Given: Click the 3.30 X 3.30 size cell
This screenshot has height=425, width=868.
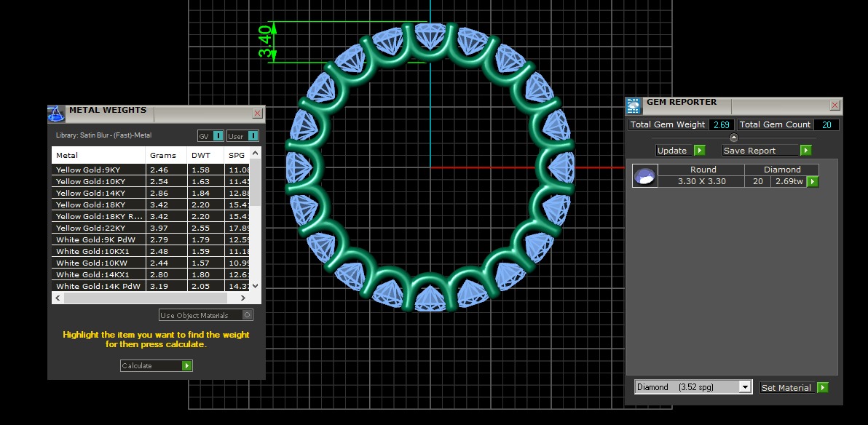Looking at the screenshot, I should (701, 181).
